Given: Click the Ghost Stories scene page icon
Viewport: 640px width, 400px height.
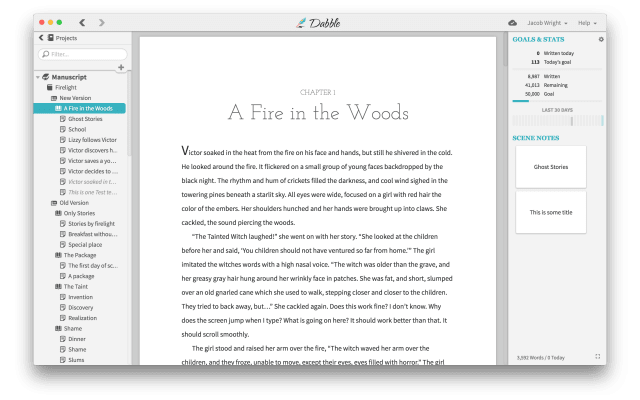Looking at the screenshot, I should pyautogui.click(x=63, y=119).
